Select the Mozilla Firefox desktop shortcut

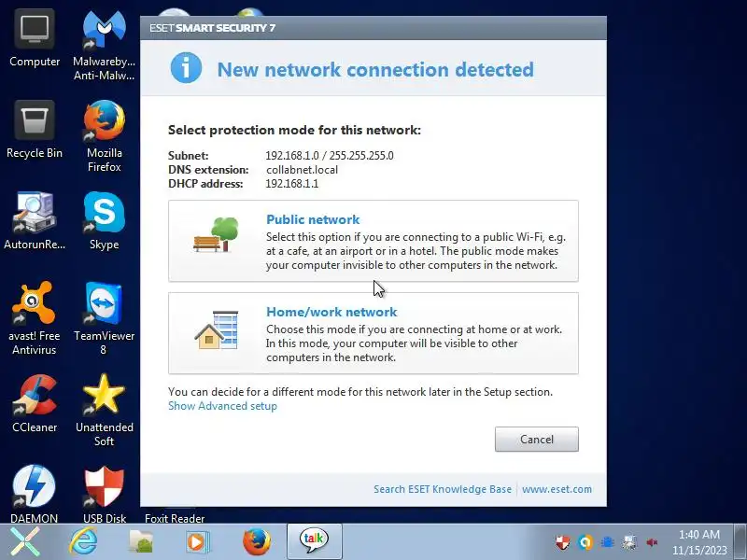point(104,135)
